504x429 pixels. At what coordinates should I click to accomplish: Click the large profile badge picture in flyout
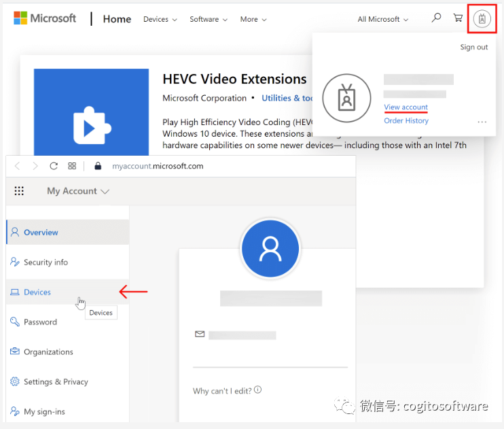click(x=346, y=98)
